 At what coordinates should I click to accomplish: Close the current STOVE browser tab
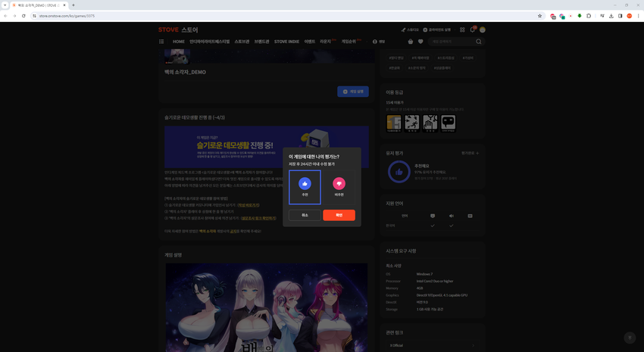[x=64, y=5]
